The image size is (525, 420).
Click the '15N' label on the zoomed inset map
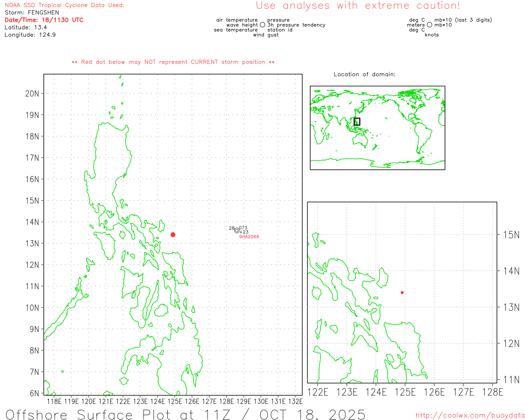[x=511, y=235]
